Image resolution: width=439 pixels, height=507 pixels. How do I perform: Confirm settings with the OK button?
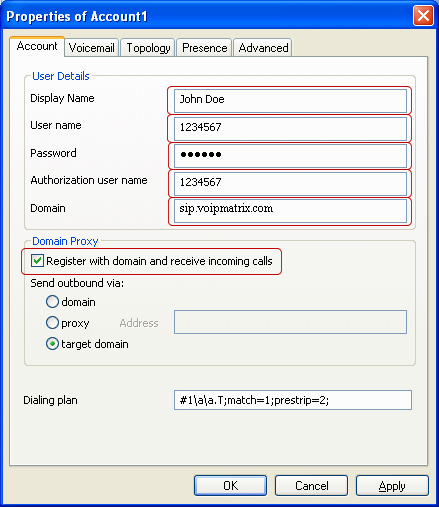point(230,486)
